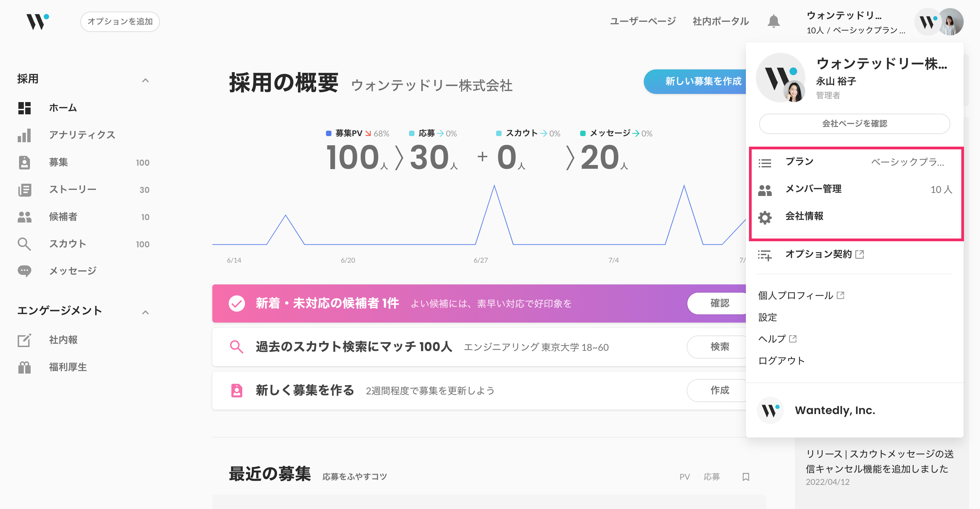
Task: Click the company avatar in dropdown header
Action: [x=781, y=78]
